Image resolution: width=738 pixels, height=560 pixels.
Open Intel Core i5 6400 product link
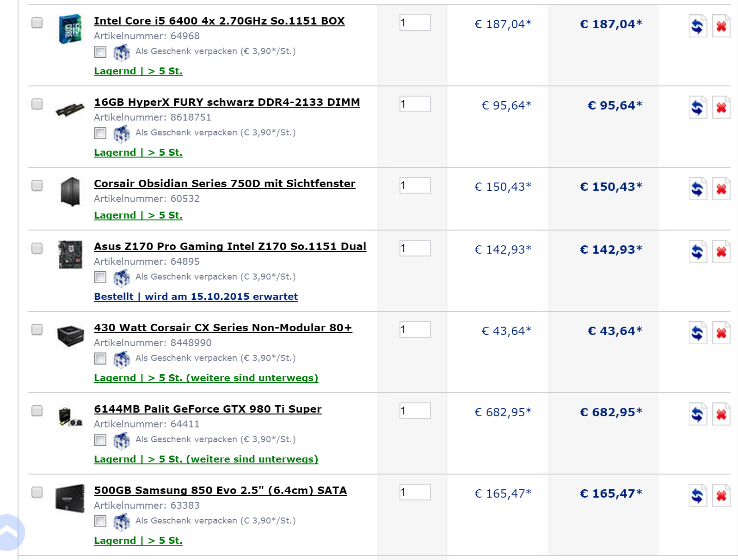coord(219,21)
